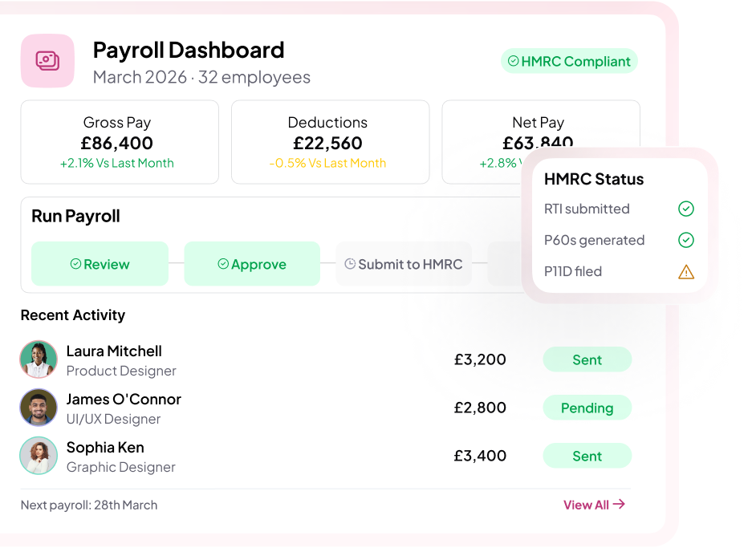The image size is (756, 548).
Task: Open the Gross Pay summary card
Action: 120,142
